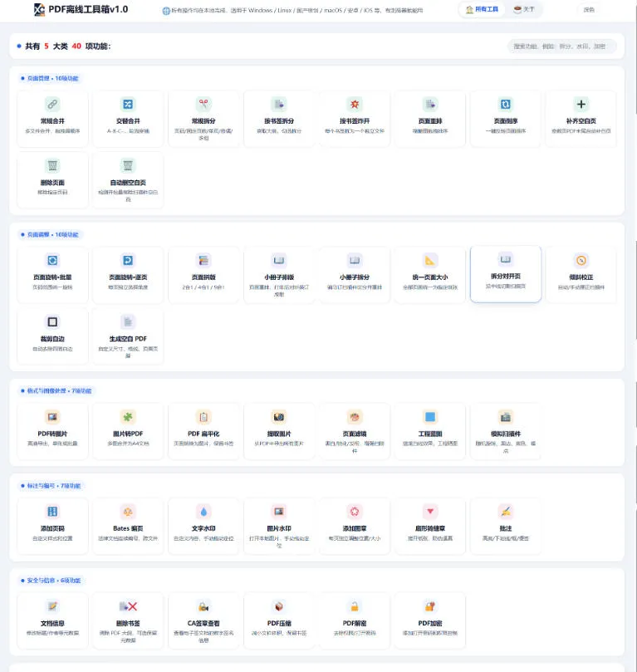Open the 模拟扫描件 simulated scan tool
The width and height of the screenshot is (637, 672).
pyautogui.click(x=506, y=432)
